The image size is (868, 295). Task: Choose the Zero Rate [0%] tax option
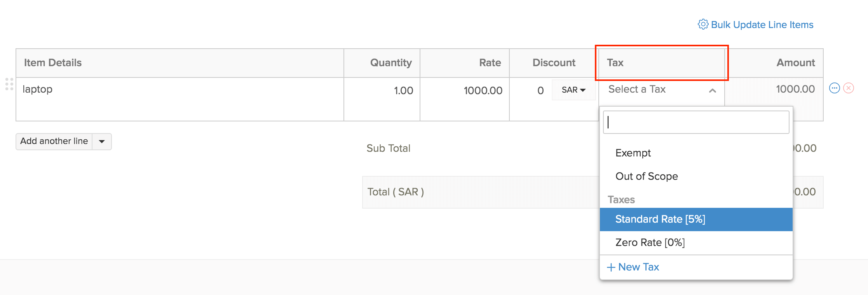point(650,242)
